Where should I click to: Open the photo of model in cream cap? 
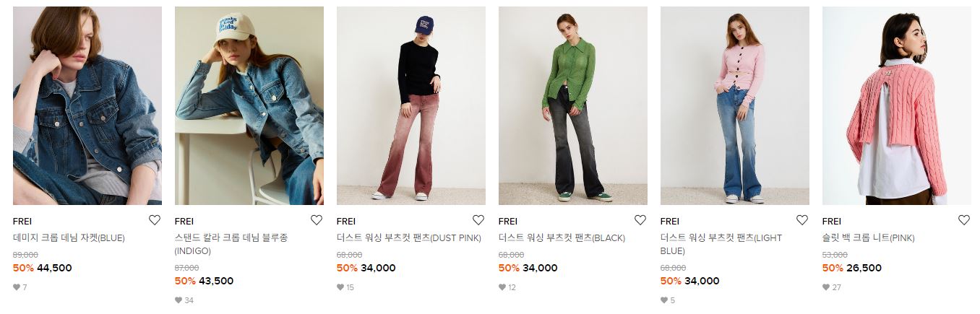coord(249,105)
